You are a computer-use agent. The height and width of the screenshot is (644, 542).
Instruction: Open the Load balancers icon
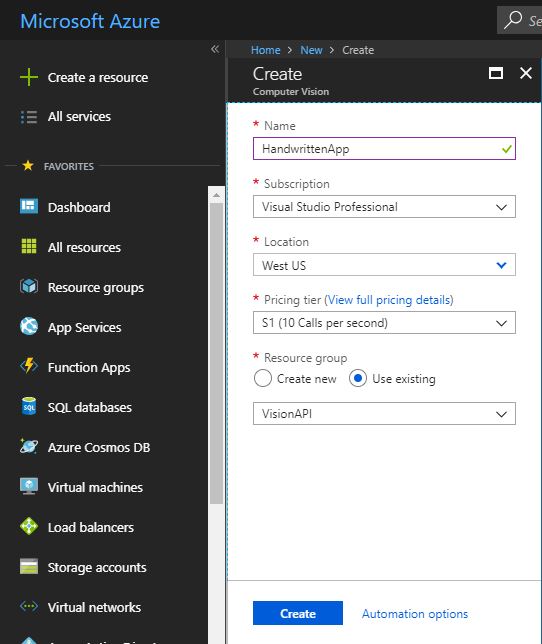(x=29, y=527)
